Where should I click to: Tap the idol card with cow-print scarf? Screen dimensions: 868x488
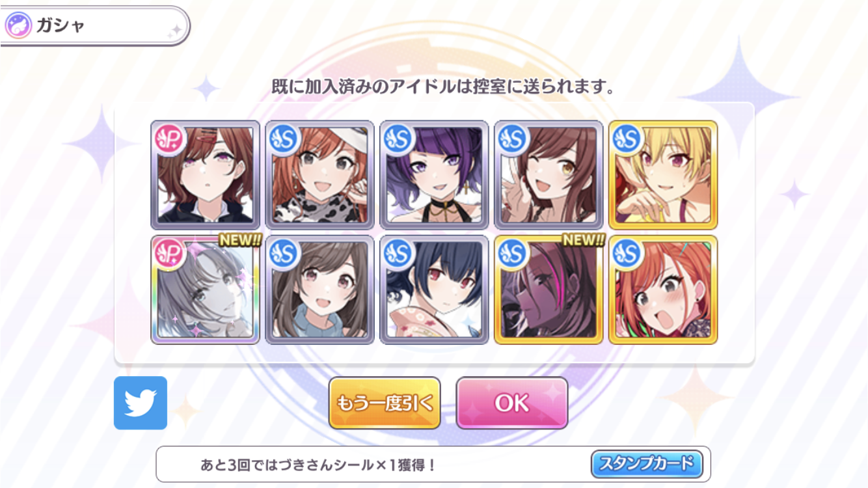319,175
